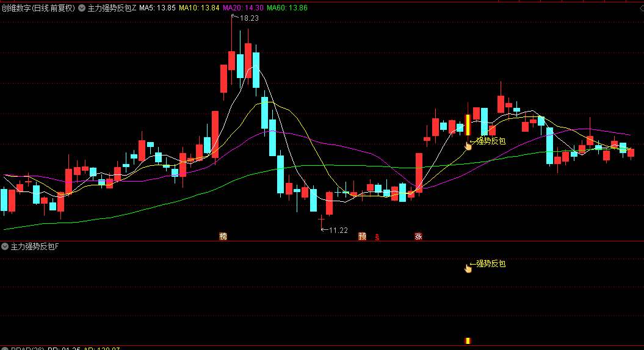Click the 强势反包 label in the sub-panel
The height and width of the screenshot is (350, 644).
pos(491,264)
